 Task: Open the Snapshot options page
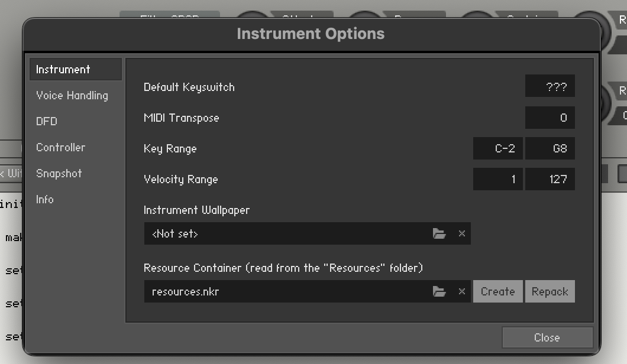tap(59, 173)
